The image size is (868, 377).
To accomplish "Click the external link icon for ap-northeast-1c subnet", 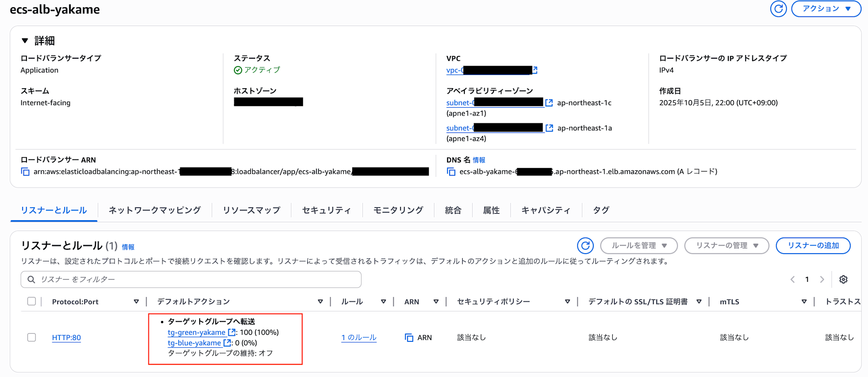I will (x=549, y=103).
